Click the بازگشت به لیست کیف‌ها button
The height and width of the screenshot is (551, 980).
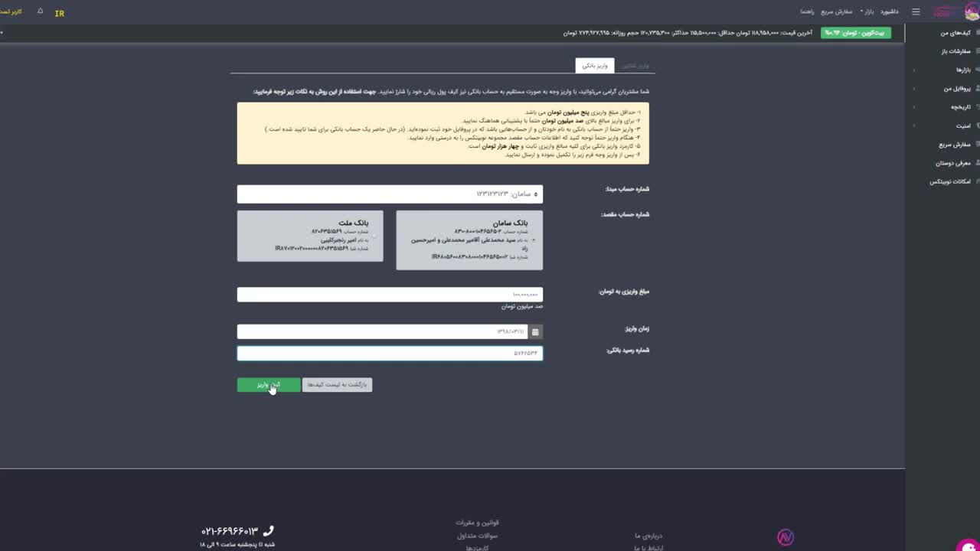pos(337,385)
